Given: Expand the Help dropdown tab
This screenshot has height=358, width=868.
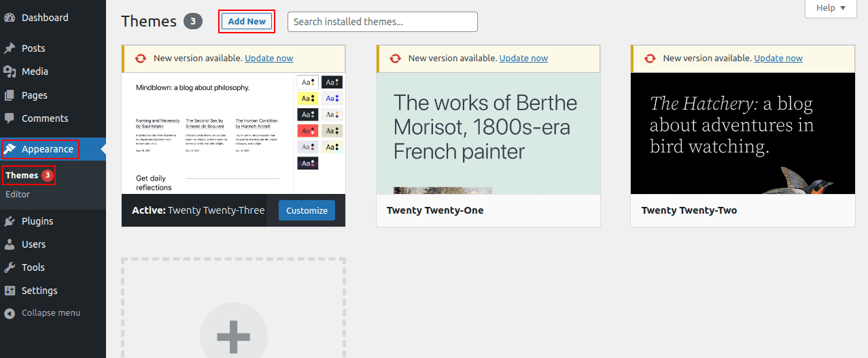Looking at the screenshot, I should pyautogui.click(x=830, y=8).
